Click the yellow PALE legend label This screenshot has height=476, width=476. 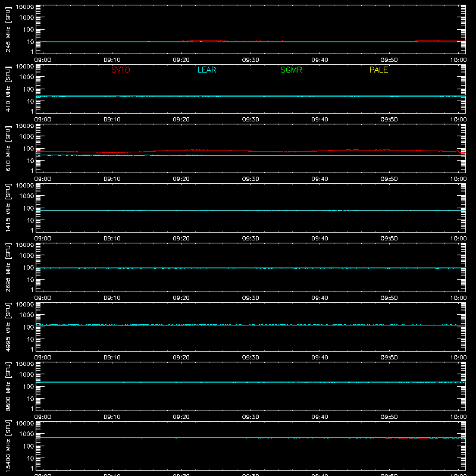tap(378, 70)
